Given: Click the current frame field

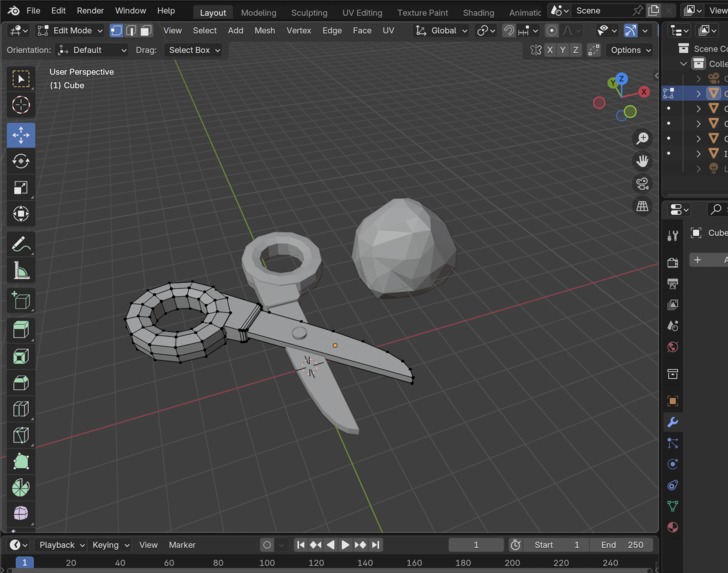Looking at the screenshot, I should point(476,545).
